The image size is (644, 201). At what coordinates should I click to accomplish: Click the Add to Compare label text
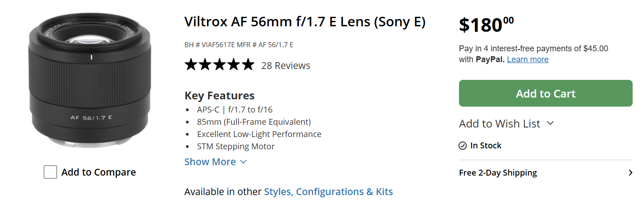pos(98,172)
